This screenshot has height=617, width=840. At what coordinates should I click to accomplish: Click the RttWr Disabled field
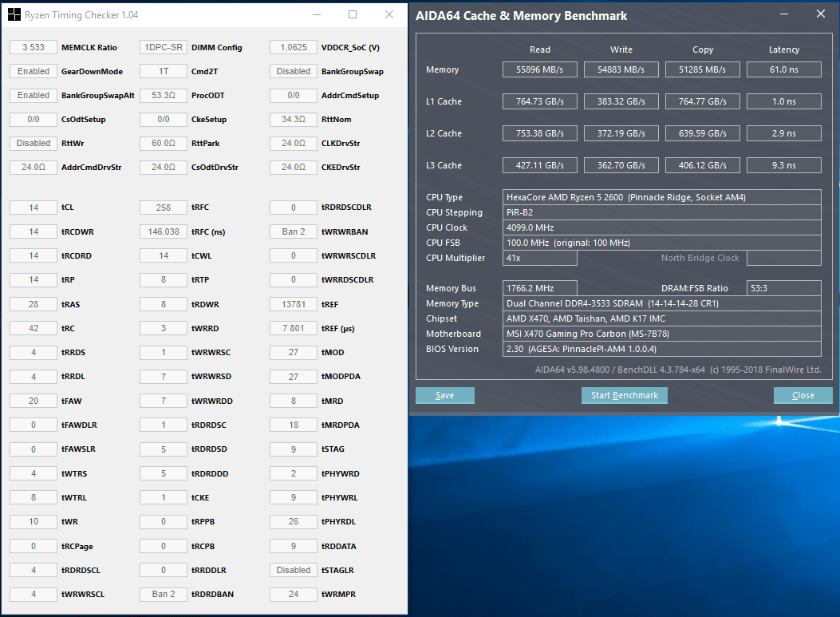pos(34,143)
